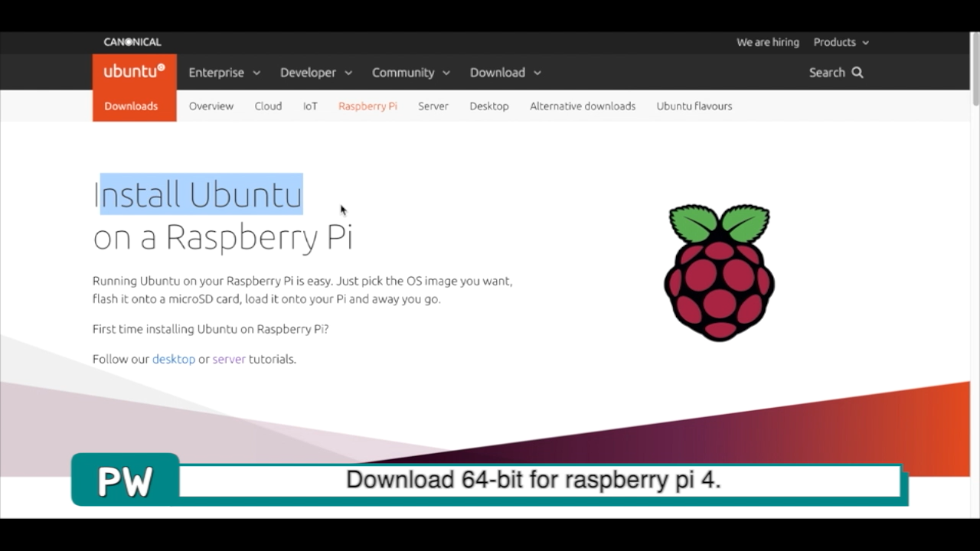This screenshot has width=980, height=551.
Task: Select the Downloads section tab
Action: click(131, 106)
